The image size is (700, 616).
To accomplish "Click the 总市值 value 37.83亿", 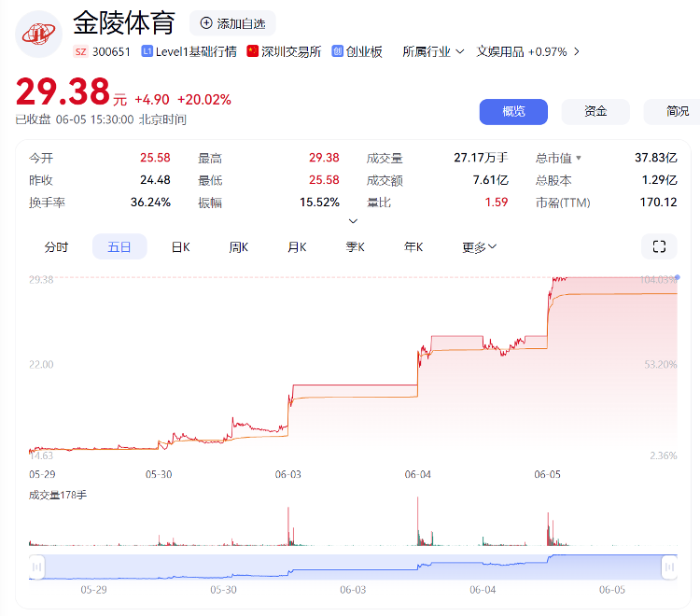I will (656, 158).
